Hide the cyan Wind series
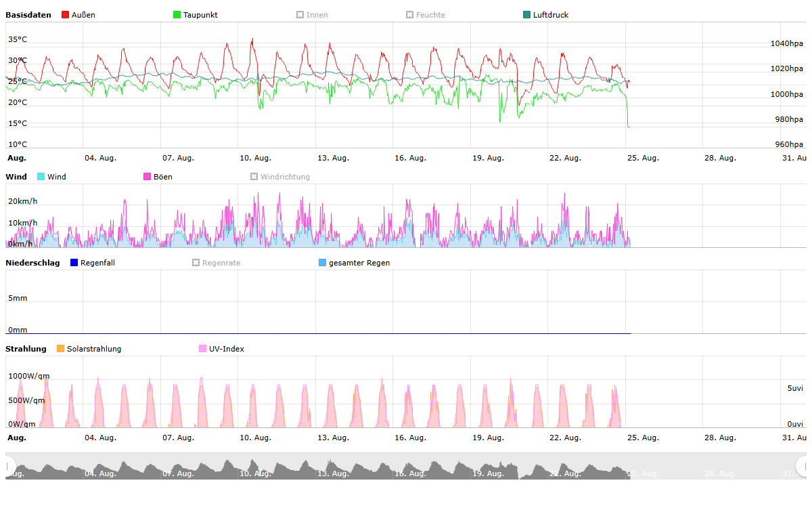The height and width of the screenshot is (508, 812). tap(52, 177)
